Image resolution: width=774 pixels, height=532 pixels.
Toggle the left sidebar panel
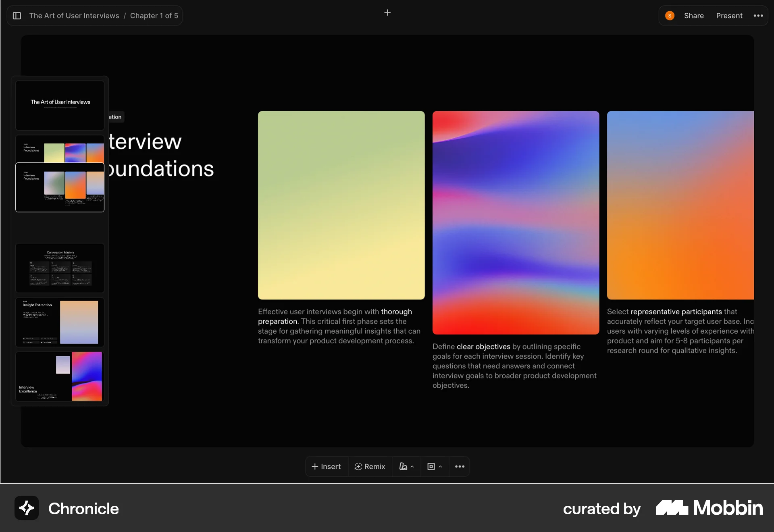(17, 16)
